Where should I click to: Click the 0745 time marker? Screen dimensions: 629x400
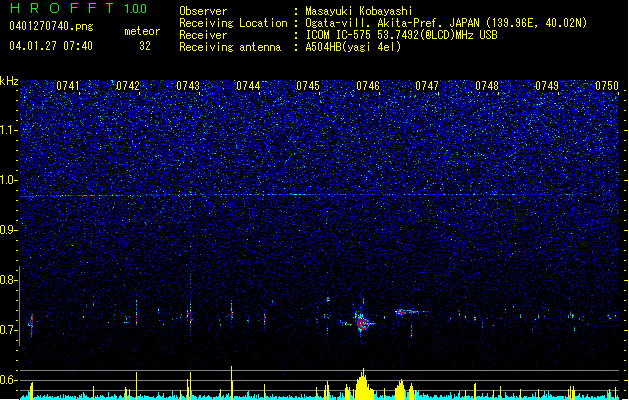(x=308, y=86)
